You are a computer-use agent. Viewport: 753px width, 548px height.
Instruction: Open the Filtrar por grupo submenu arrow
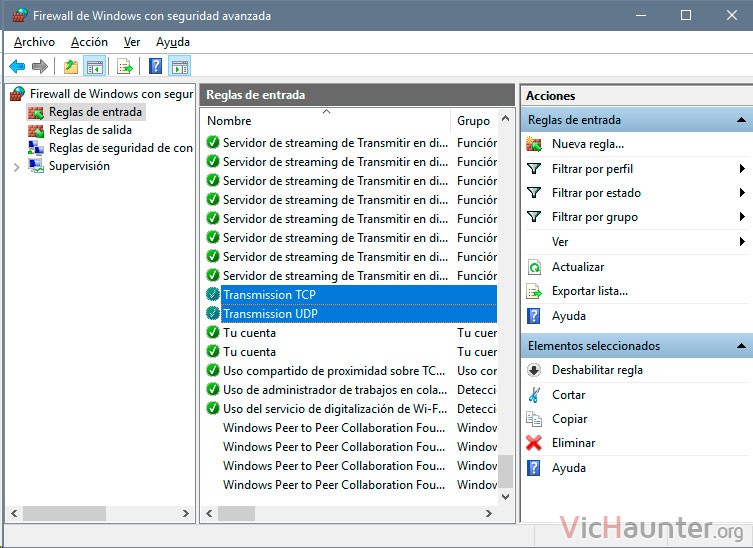742,217
